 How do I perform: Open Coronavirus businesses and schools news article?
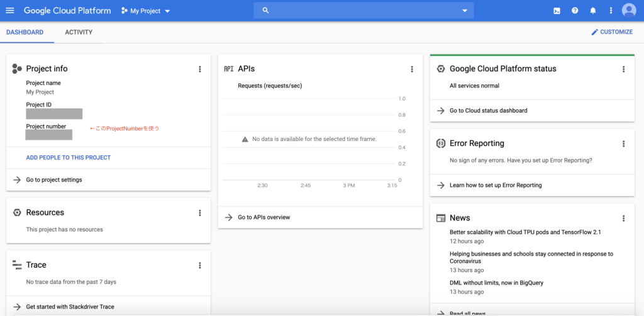[x=531, y=257]
